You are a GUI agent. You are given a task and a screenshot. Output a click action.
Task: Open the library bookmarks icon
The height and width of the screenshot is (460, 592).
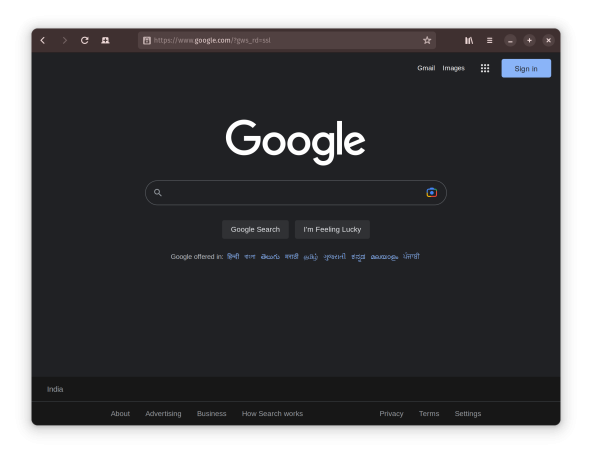click(x=469, y=40)
